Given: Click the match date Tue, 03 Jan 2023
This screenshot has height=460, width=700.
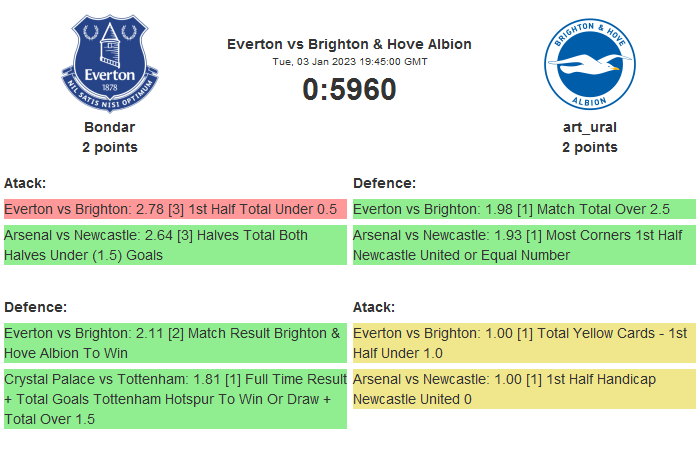Looking at the screenshot, I should click(349, 62).
